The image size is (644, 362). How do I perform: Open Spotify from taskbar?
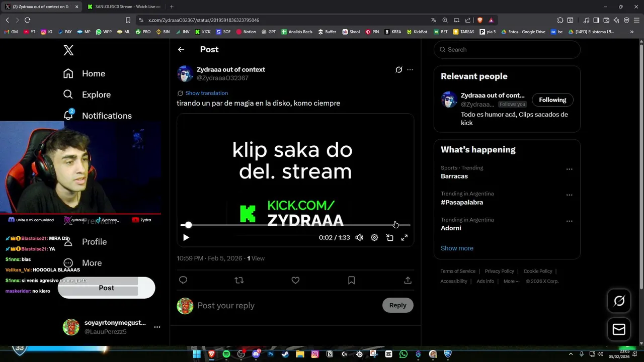226,354
